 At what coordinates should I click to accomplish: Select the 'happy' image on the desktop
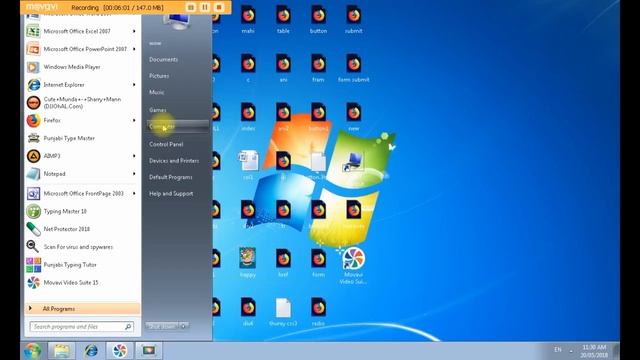click(x=248, y=263)
